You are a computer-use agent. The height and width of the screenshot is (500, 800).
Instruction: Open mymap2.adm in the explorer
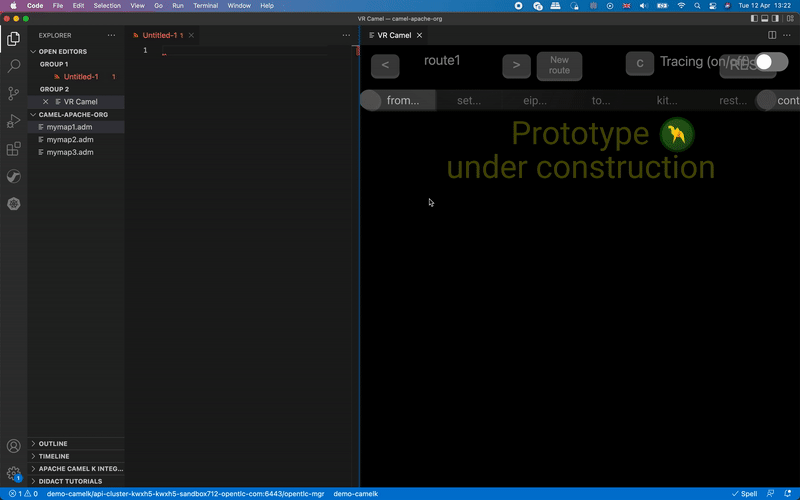pyautogui.click(x=70, y=140)
